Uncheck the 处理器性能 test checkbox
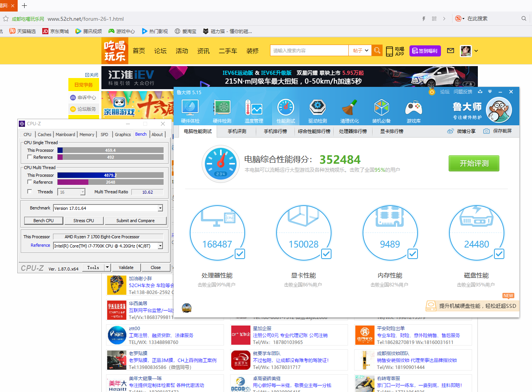Image resolution: width=532 pixels, height=392 pixels. (x=240, y=254)
